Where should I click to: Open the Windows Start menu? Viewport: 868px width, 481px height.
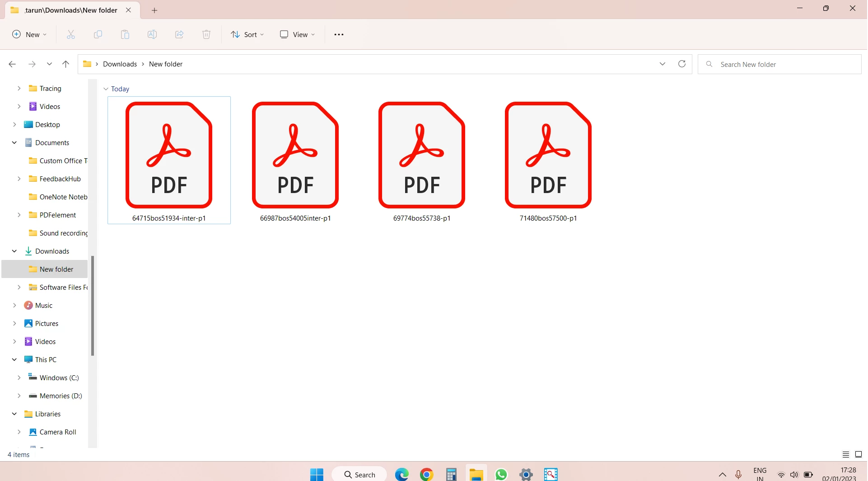tap(317, 474)
